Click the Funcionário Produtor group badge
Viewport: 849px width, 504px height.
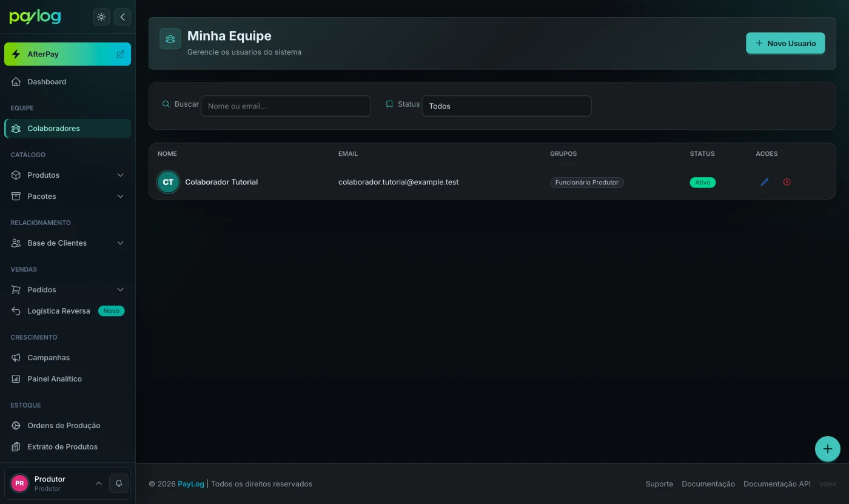point(587,182)
